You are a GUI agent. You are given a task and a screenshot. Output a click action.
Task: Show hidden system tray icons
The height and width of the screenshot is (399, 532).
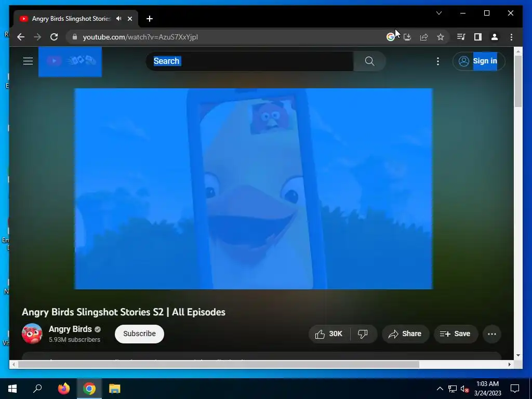(440, 389)
